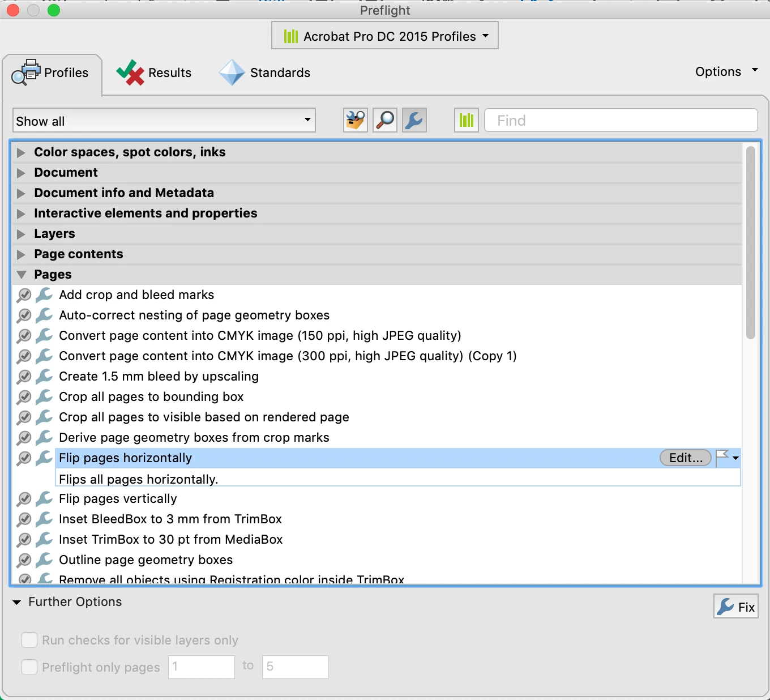The width and height of the screenshot is (770, 700).
Task: Select Crop all pages to bounding box
Action: point(151,396)
